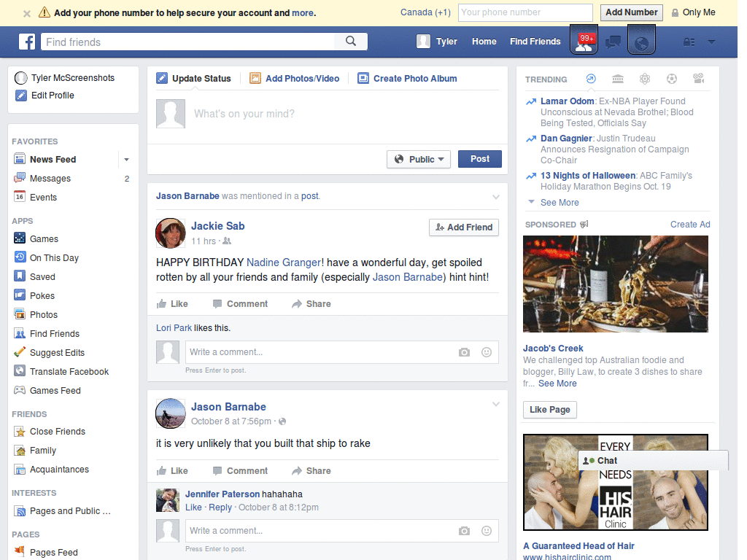The height and width of the screenshot is (560, 747).
Task: Open News Feed options dropdown arrow
Action: coord(127,160)
